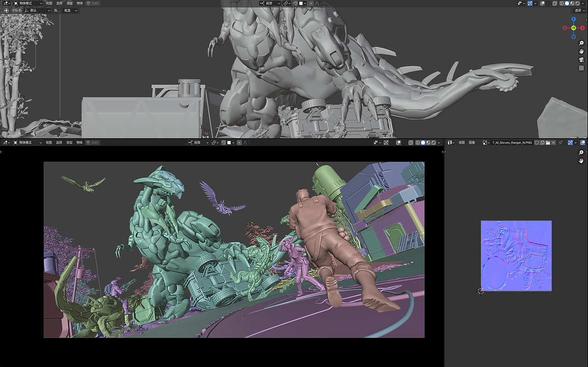This screenshot has height=367, width=588.
Task: Open image editor type menu
Action: click(452, 142)
